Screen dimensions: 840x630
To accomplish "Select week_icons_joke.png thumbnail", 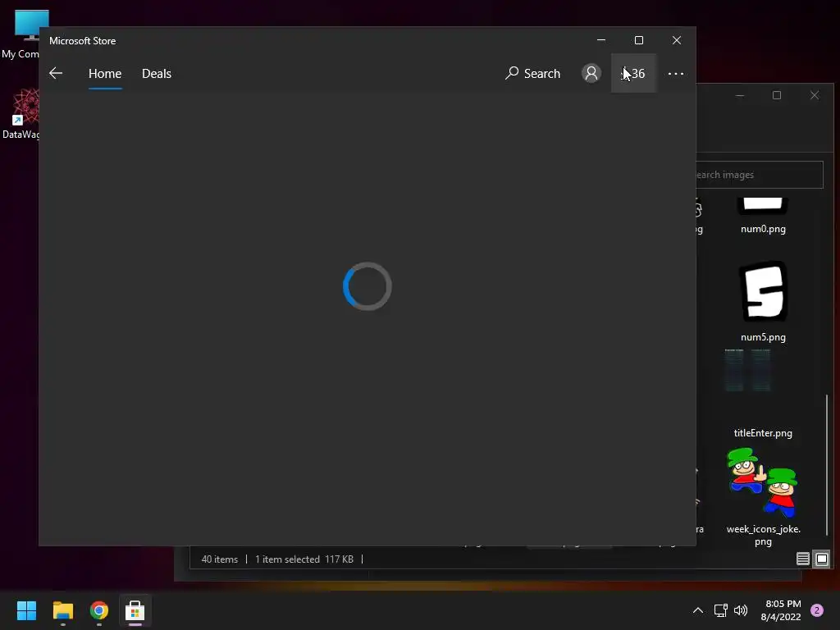I will pyautogui.click(x=763, y=482).
